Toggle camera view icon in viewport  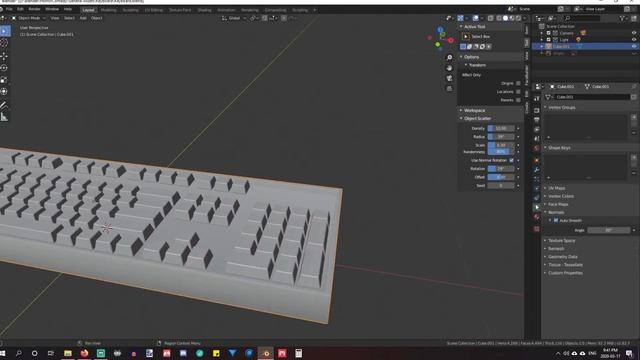[449, 78]
